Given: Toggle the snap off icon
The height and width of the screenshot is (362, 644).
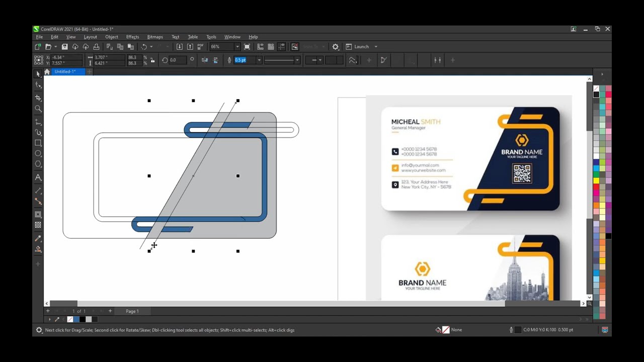Looking at the screenshot, I should [295, 47].
